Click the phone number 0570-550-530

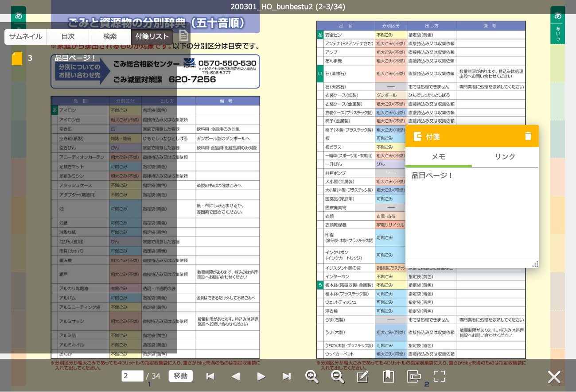(x=227, y=63)
